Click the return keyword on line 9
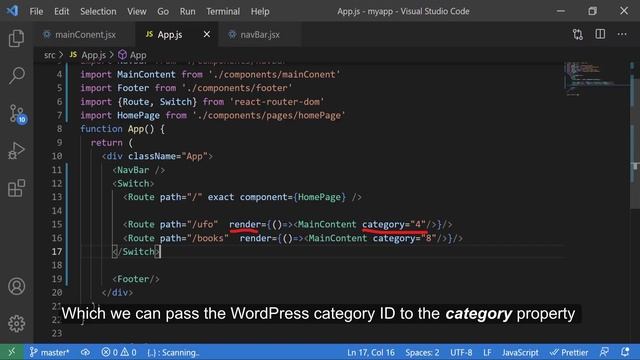This screenshot has width=640, height=360. [x=107, y=143]
